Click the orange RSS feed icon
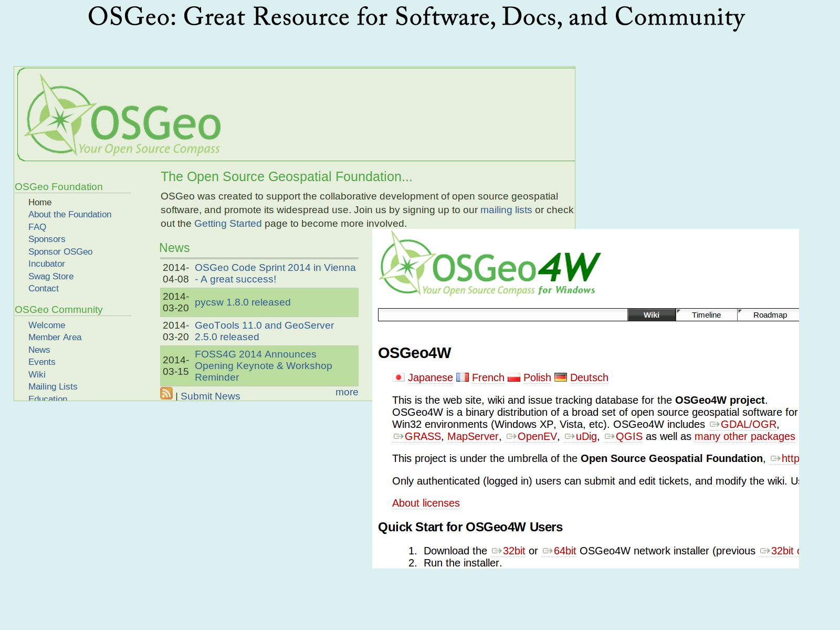The image size is (840, 630). click(166, 394)
